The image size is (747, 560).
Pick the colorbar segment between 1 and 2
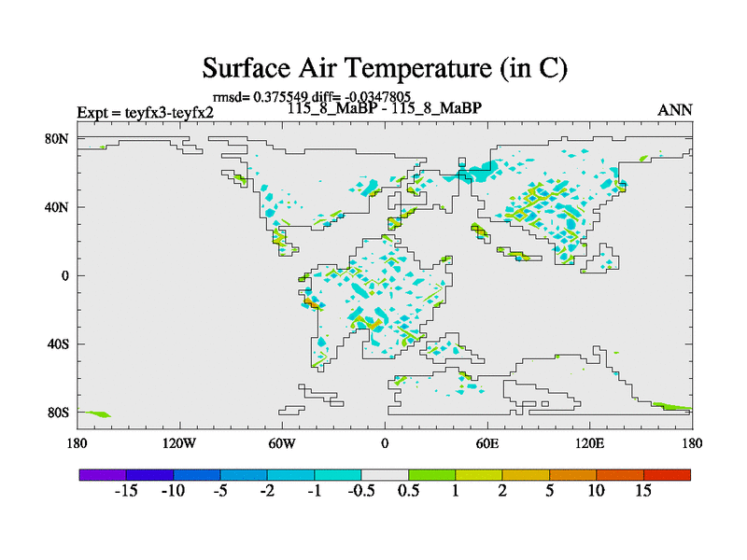(x=479, y=474)
